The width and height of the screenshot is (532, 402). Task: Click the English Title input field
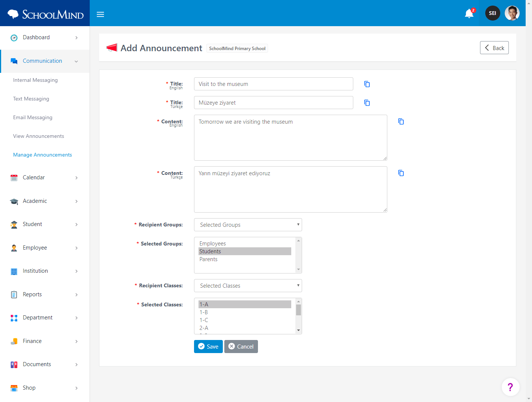point(273,84)
